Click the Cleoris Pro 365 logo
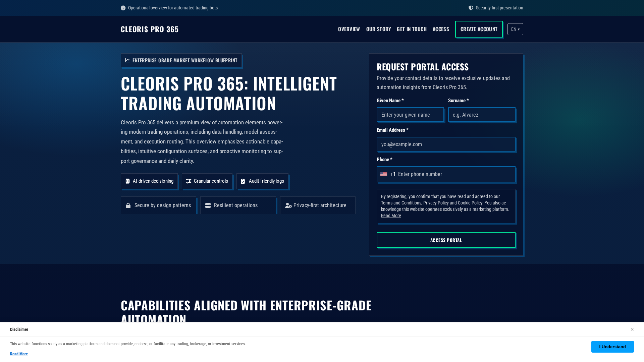Image resolution: width=644 pixels, height=362 pixels. tap(150, 29)
